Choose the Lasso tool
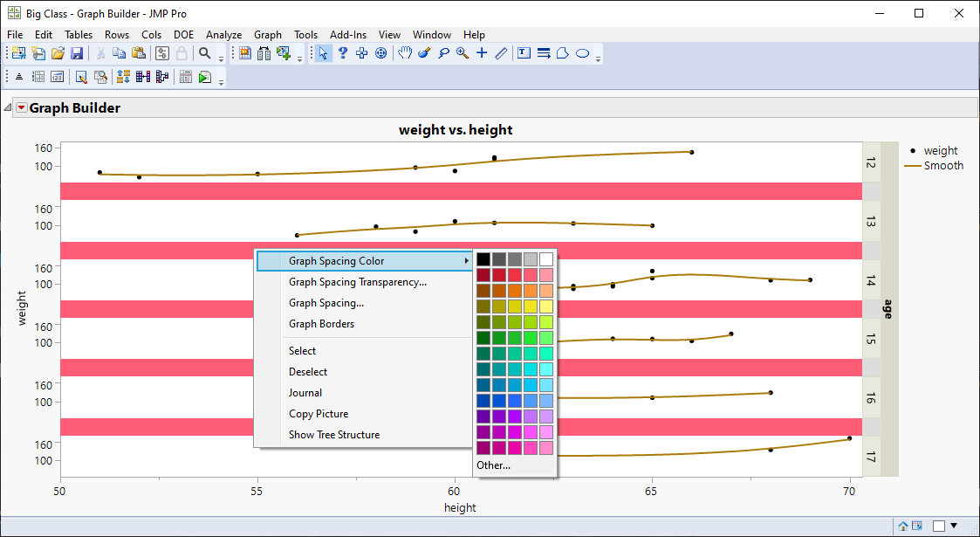Viewport: 980px width, 537px height. click(443, 52)
